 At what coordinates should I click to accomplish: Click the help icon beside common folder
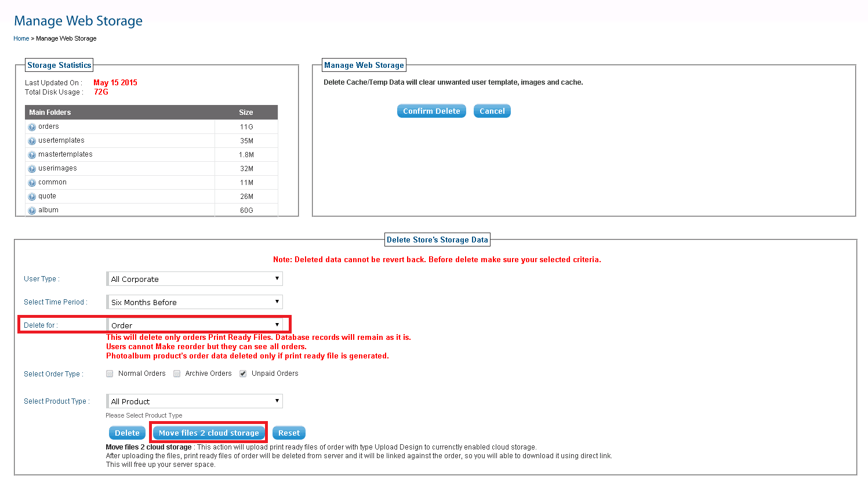click(x=32, y=183)
